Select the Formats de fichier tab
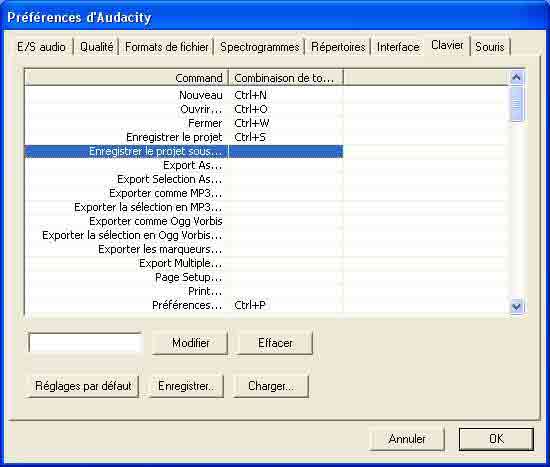The image size is (550, 467). pyautogui.click(x=167, y=47)
